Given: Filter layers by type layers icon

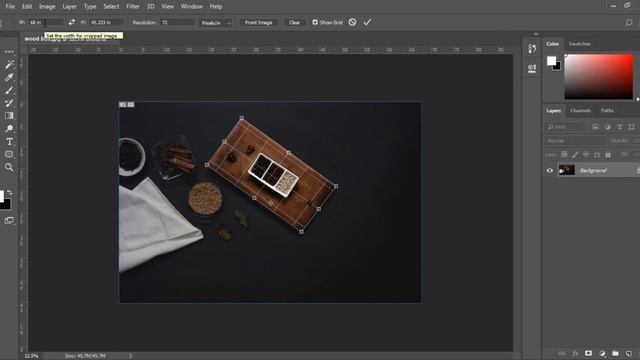Looking at the screenshot, I should click(x=620, y=127).
